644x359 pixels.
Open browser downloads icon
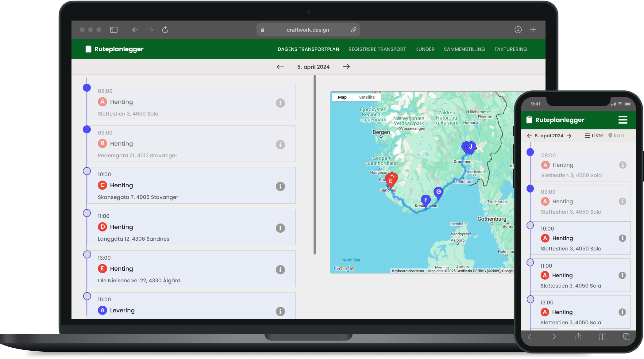click(518, 30)
